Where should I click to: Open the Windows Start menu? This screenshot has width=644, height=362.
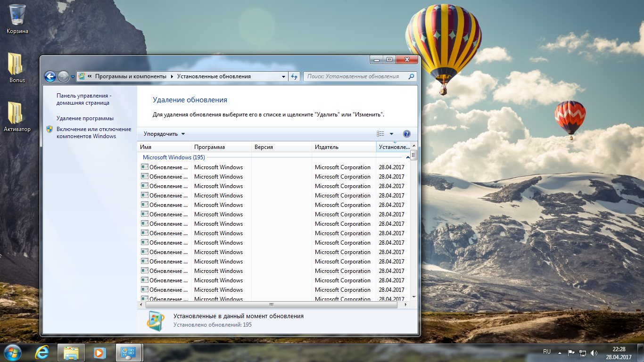(x=12, y=353)
